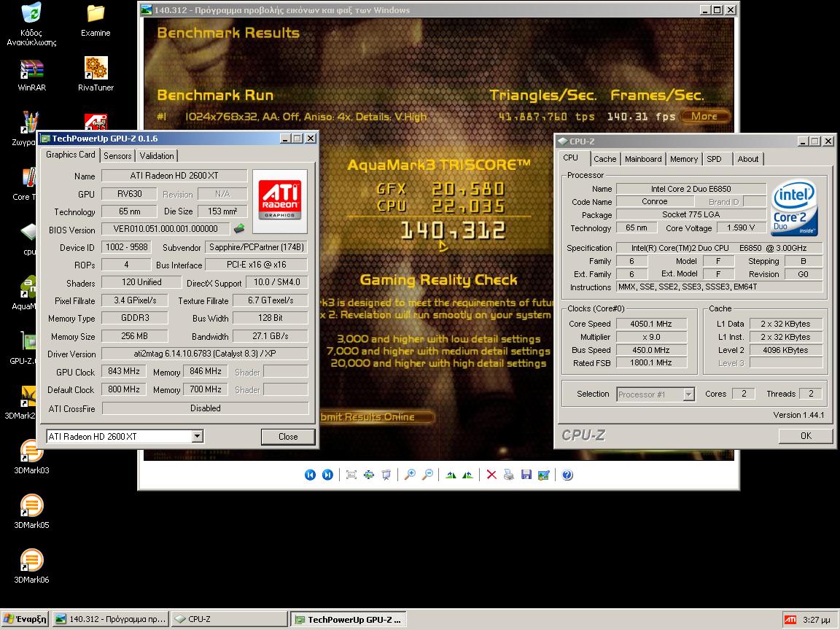
Task: Delete image with the red X icon
Action: point(491,475)
